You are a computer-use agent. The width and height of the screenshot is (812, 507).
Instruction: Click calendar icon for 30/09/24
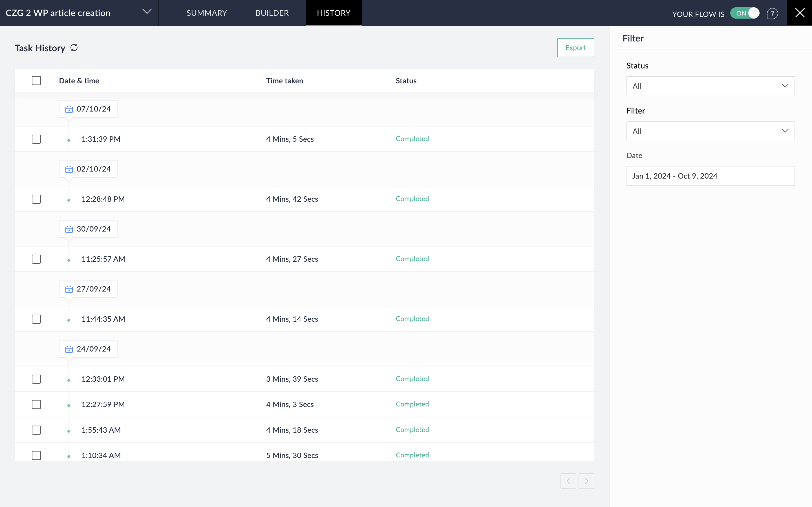point(69,229)
